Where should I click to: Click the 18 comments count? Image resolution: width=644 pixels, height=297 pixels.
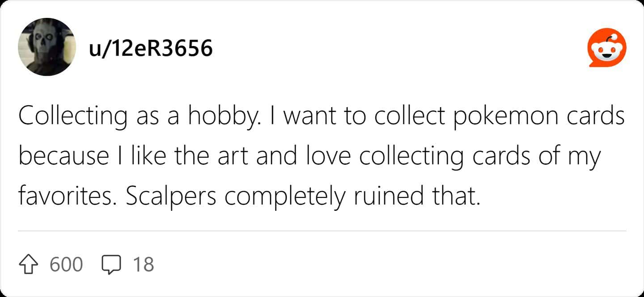click(x=144, y=264)
